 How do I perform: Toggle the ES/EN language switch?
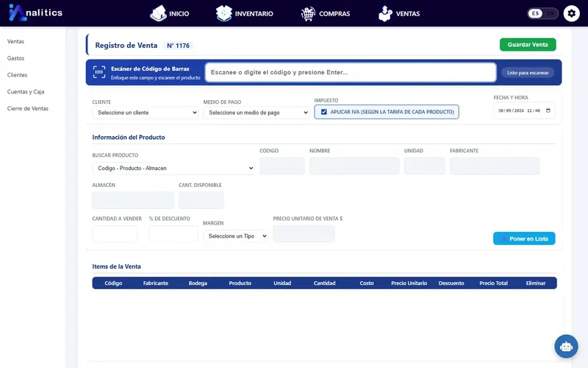542,13
